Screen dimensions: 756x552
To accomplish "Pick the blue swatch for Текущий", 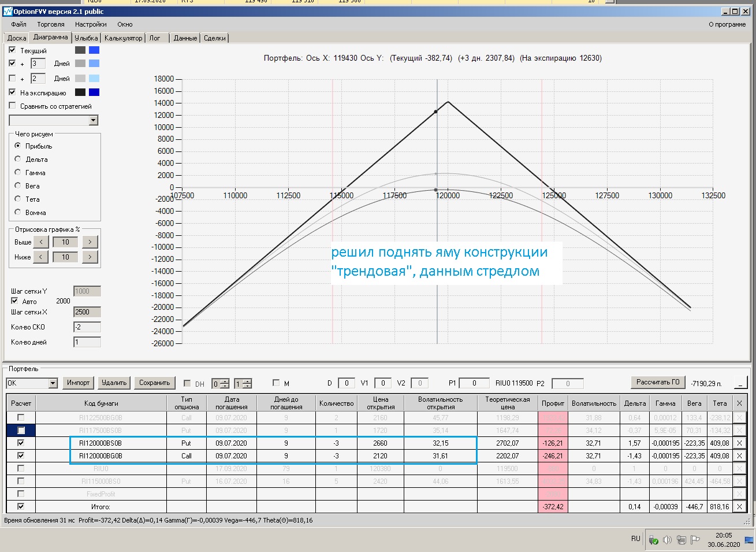I will 94,50.
